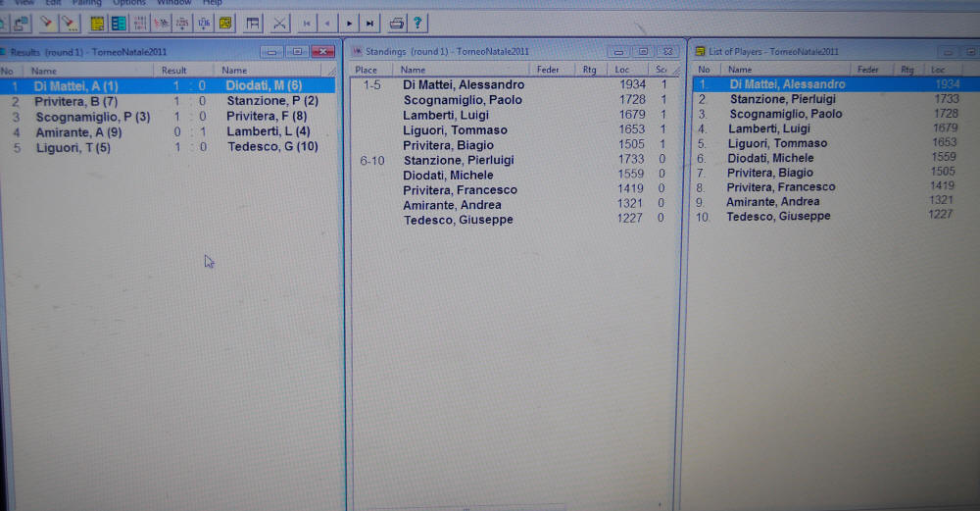Click Name column header in List of Players
The width and height of the screenshot is (980, 511).
[740, 70]
